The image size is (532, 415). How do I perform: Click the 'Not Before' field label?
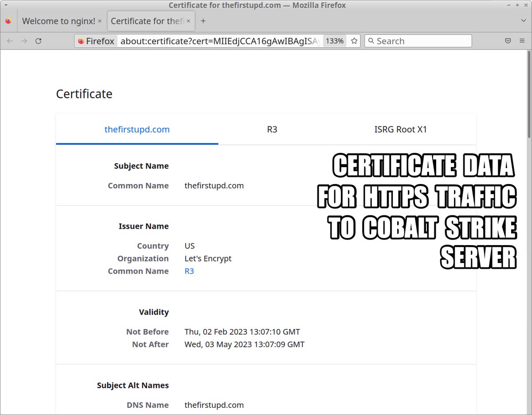[148, 331]
